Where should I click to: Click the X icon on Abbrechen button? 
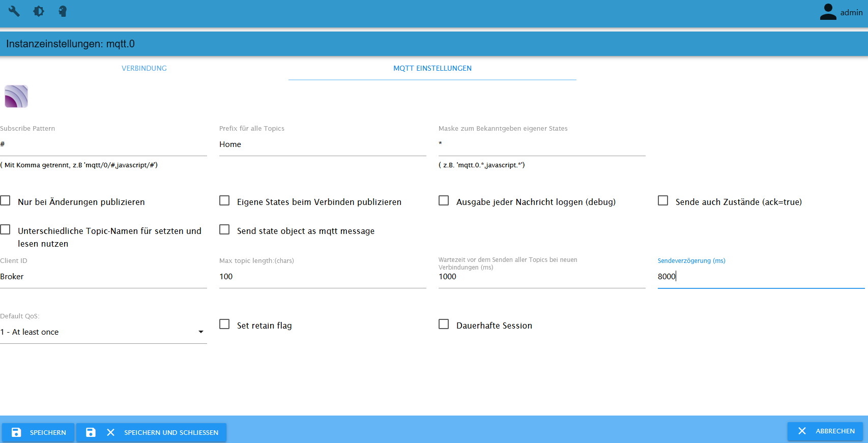pyautogui.click(x=802, y=431)
